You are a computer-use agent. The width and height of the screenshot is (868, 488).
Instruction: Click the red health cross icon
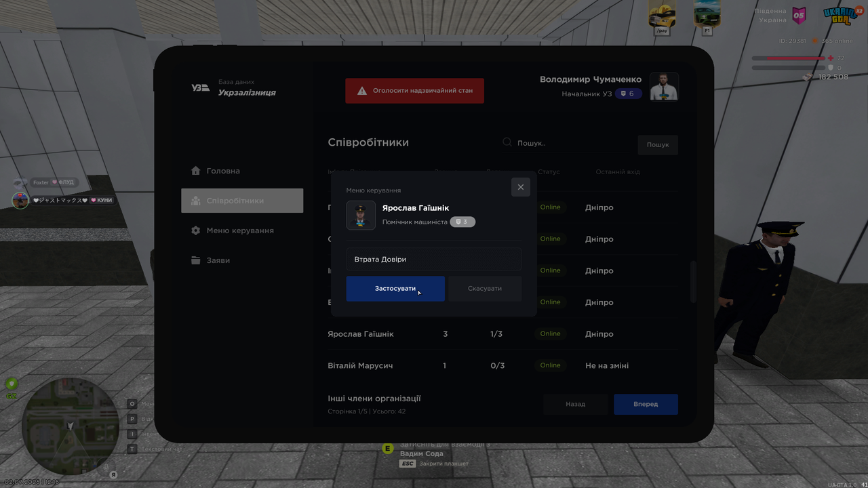831,58
